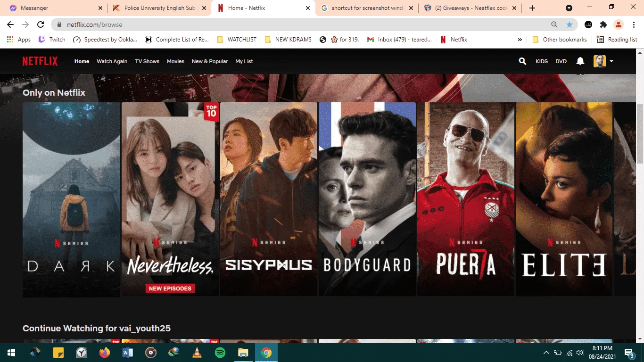Open Chrome tab search dropdown

click(569, 8)
